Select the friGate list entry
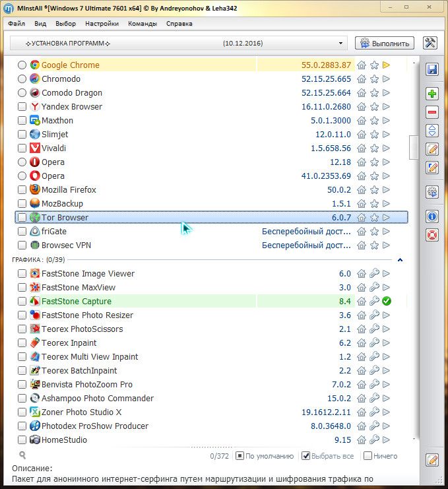 (211, 232)
